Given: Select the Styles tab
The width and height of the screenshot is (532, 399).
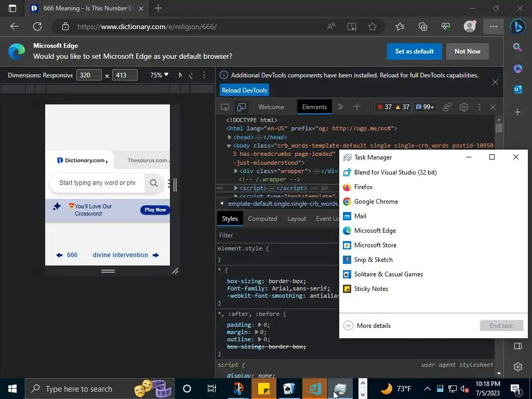Looking at the screenshot, I should 230,219.
